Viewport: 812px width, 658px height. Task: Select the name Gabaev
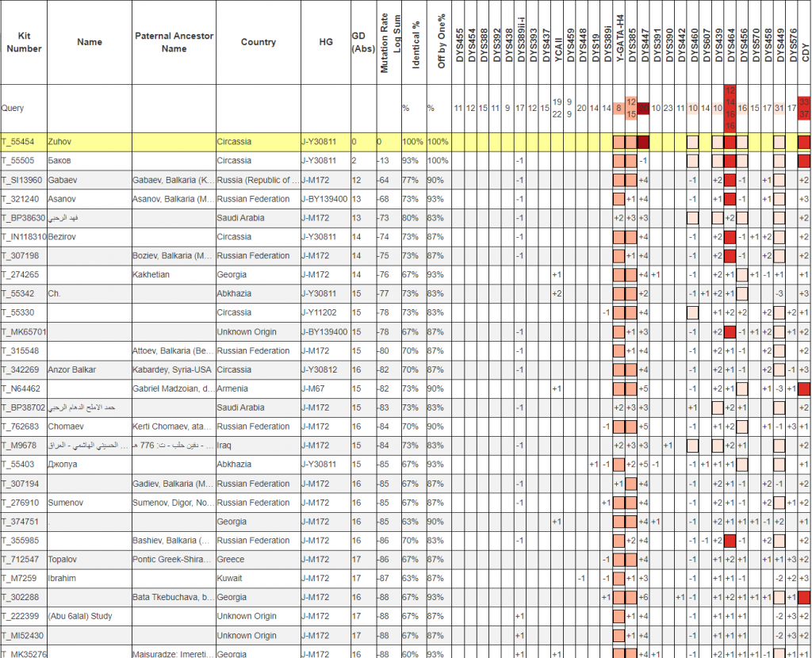(63, 180)
